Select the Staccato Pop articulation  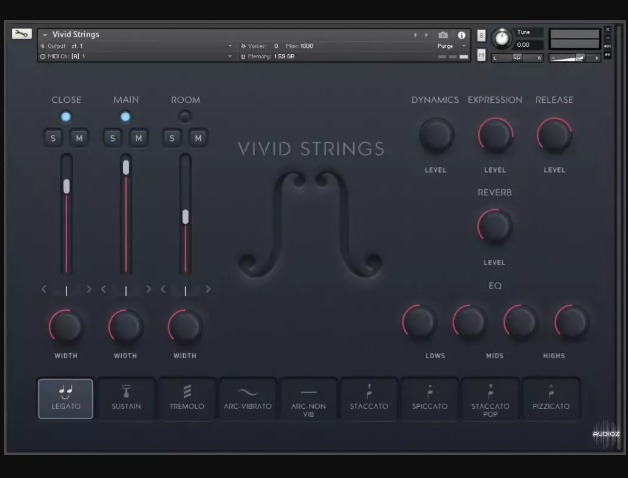point(490,399)
